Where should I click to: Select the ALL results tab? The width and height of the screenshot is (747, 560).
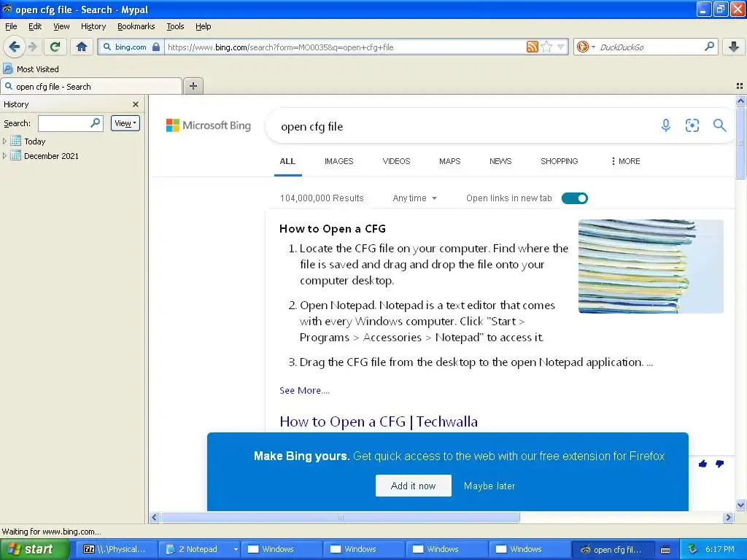pos(287,161)
